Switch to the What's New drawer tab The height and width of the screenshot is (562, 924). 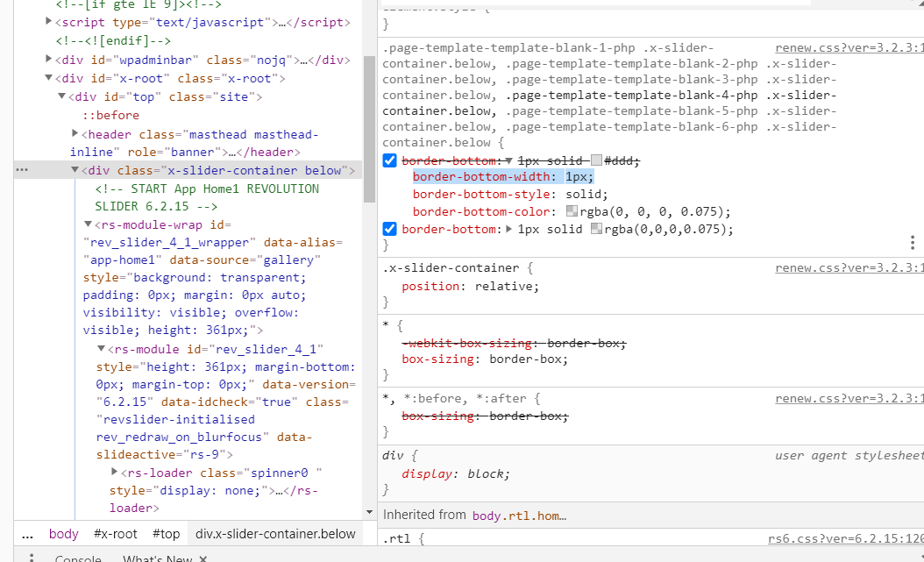pyautogui.click(x=157, y=558)
